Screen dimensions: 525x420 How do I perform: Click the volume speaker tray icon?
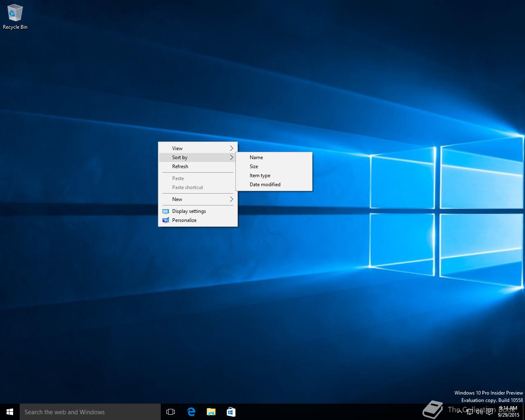(479, 412)
